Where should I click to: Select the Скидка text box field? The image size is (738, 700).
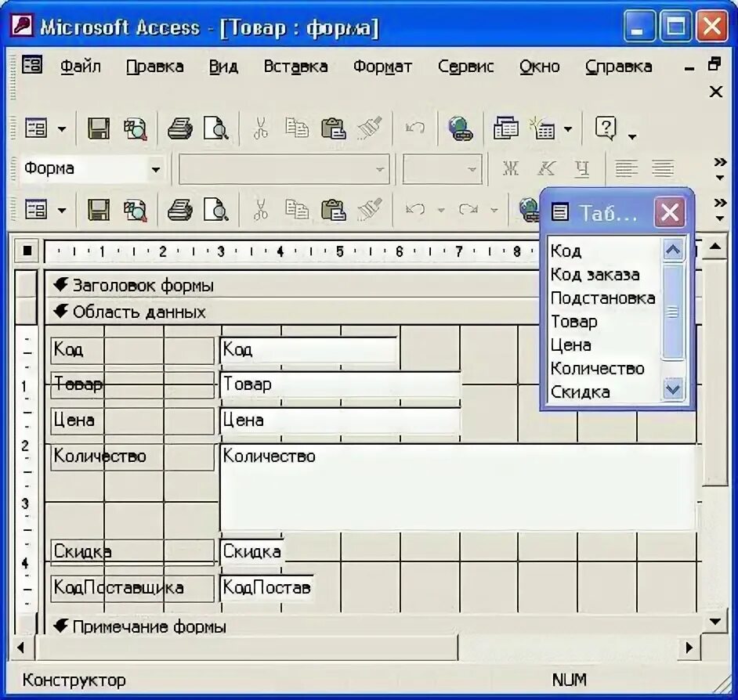(x=251, y=550)
